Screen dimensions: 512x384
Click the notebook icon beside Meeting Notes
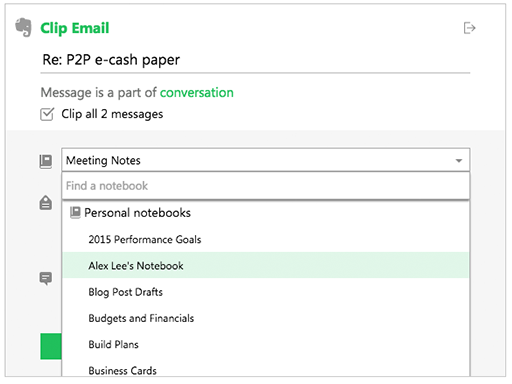[46, 161]
